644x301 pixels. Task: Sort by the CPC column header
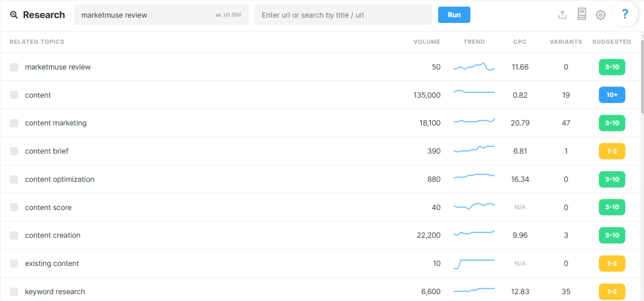coord(520,42)
